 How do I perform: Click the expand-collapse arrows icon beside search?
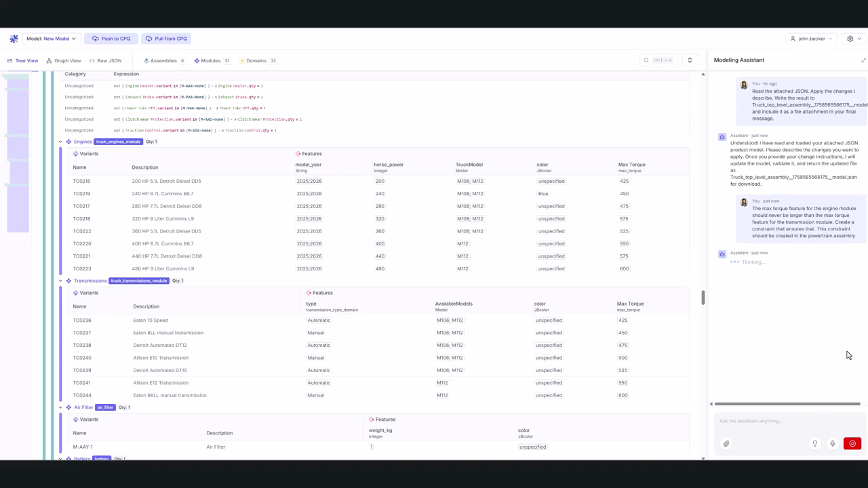coord(690,60)
